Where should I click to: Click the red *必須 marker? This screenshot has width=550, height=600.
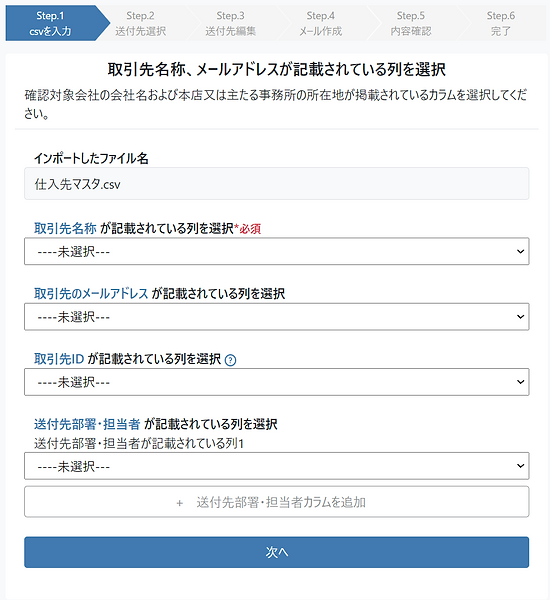click(248, 229)
